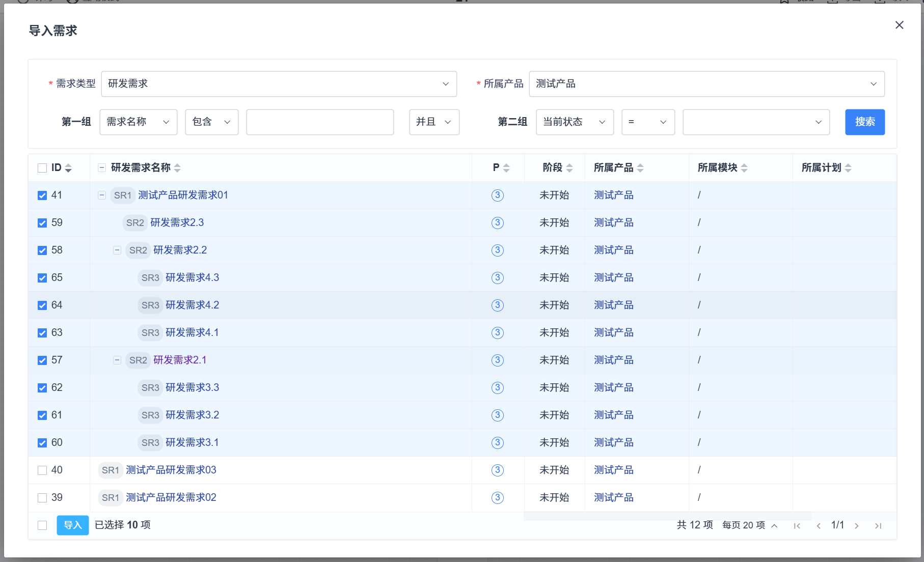Image resolution: width=924 pixels, height=562 pixels.
Task: Check the box for requirement 40
Action: (42, 470)
